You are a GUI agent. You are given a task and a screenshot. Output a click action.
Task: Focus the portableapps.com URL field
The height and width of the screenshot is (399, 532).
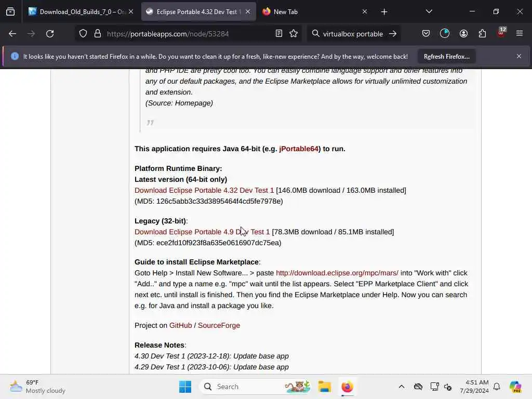[188, 34]
